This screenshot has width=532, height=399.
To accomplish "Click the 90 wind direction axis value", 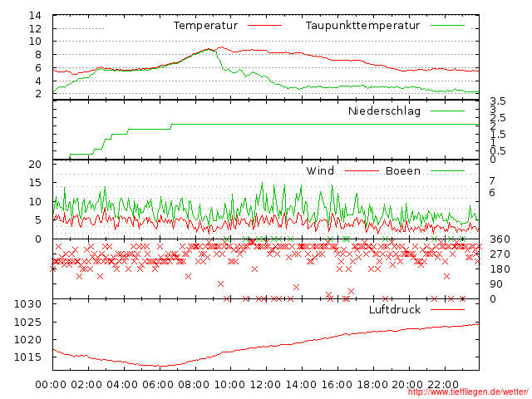I will tap(496, 284).
